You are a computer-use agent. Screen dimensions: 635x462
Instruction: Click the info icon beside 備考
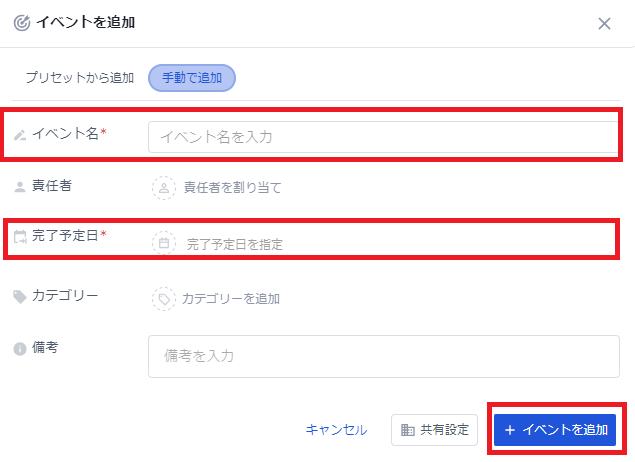(x=20, y=349)
